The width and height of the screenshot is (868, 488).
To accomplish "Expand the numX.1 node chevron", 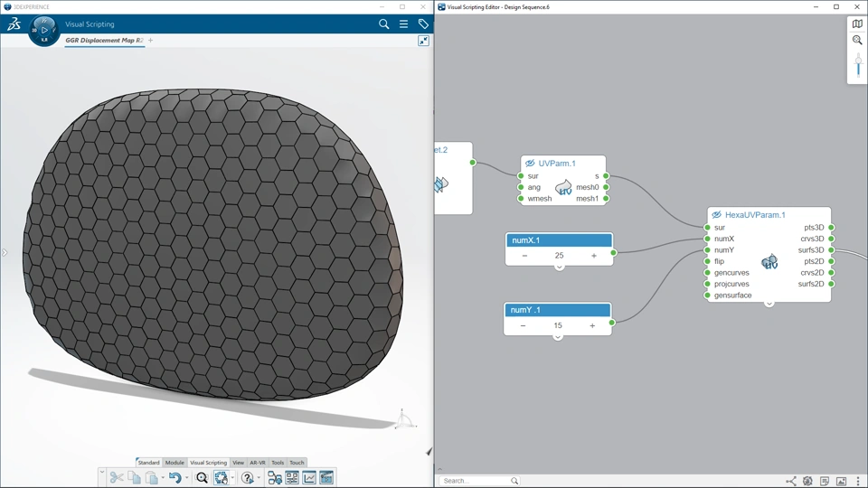I will tap(559, 267).
